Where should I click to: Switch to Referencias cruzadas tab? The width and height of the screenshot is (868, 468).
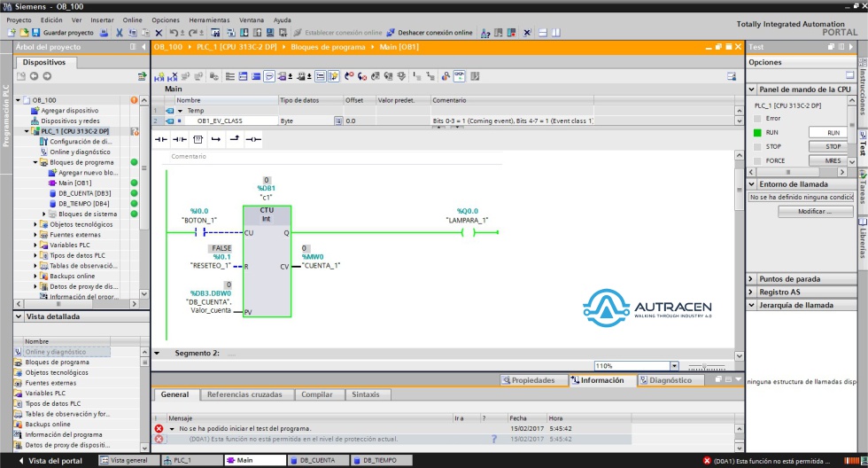pos(244,394)
